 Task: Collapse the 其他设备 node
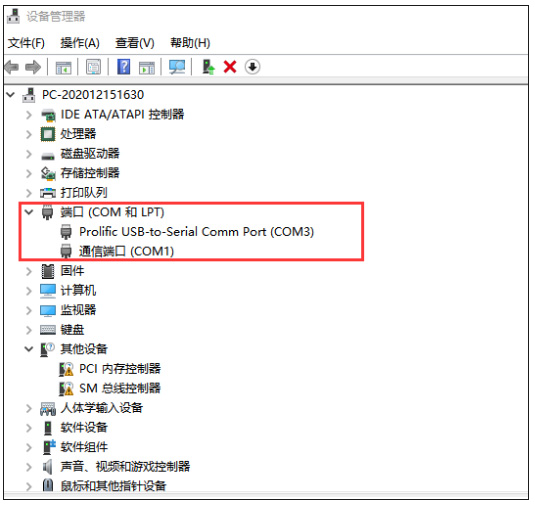[x=29, y=349]
